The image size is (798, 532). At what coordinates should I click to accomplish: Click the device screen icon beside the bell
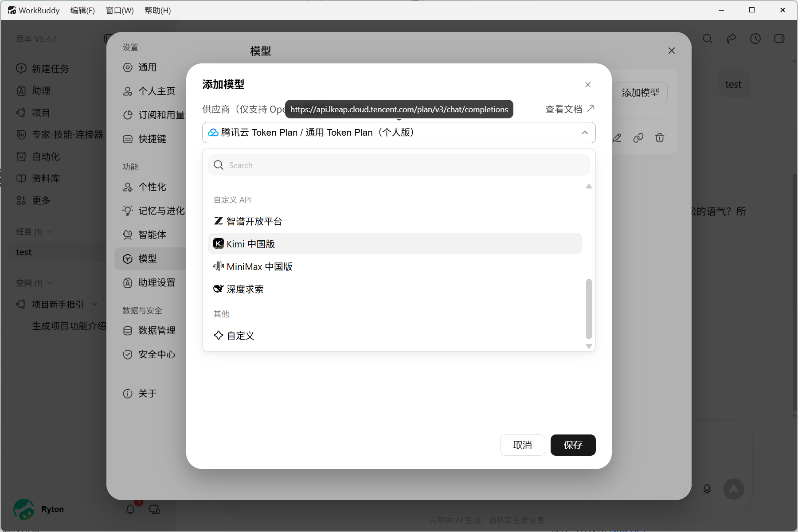[154, 509]
